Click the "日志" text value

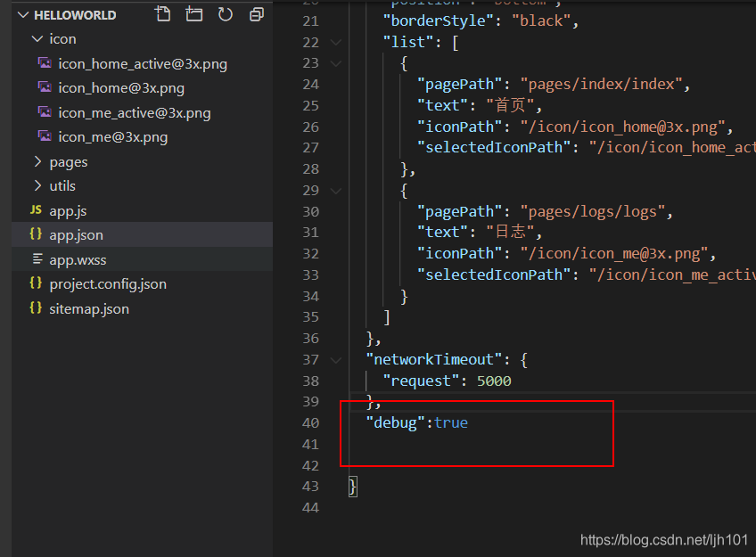tap(510, 232)
